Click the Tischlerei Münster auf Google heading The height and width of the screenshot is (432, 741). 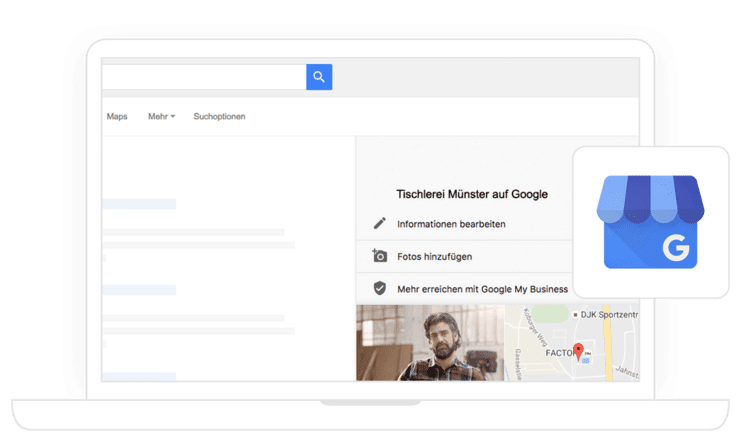click(x=472, y=194)
